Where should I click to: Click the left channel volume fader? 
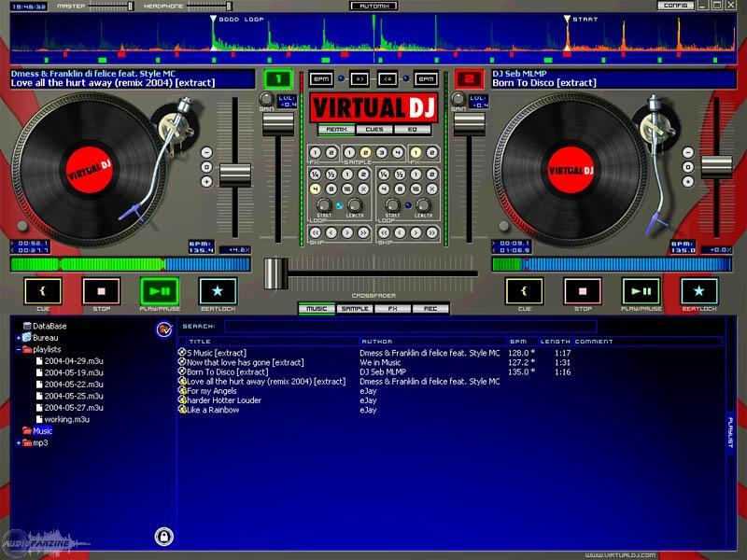click(x=278, y=124)
